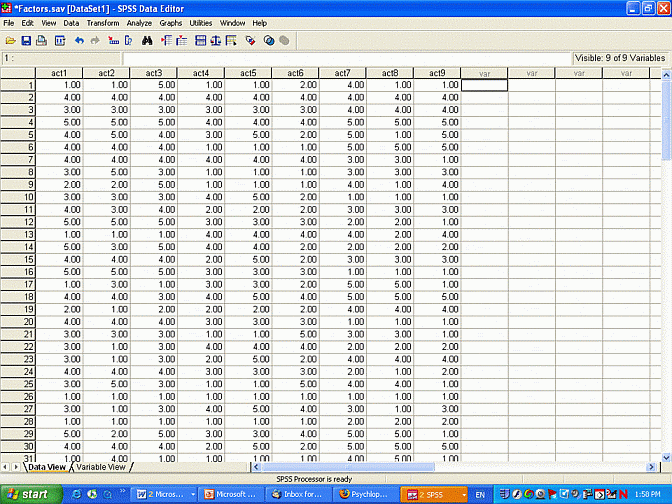Switch to the Variable View tab
672x504 pixels.
[x=101, y=467]
